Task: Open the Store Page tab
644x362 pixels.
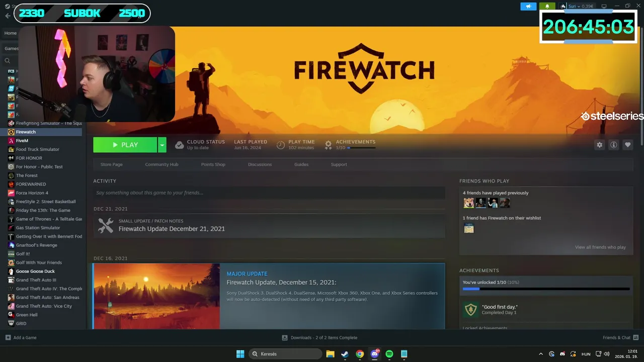Action: point(111,164)
